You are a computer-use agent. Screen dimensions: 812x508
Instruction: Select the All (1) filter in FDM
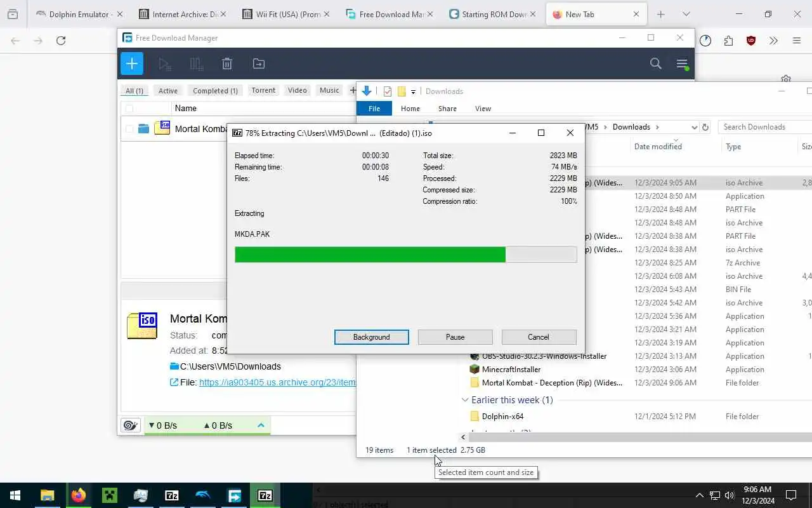[x=134, y=91]
